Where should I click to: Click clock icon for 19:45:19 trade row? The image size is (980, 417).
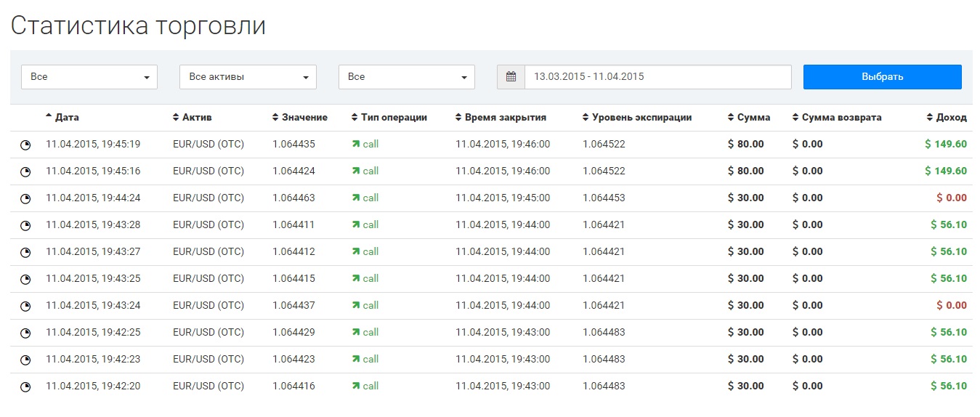(25, 145)
